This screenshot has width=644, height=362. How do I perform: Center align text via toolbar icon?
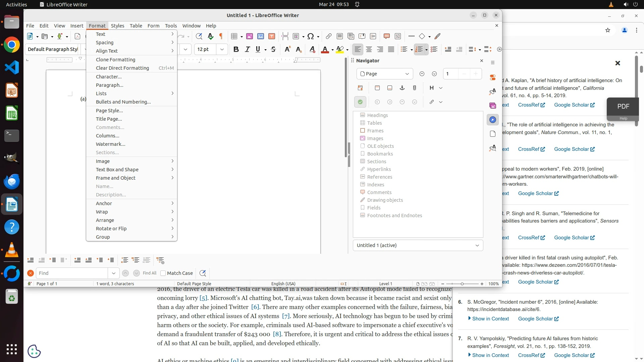tap(369, 50)
